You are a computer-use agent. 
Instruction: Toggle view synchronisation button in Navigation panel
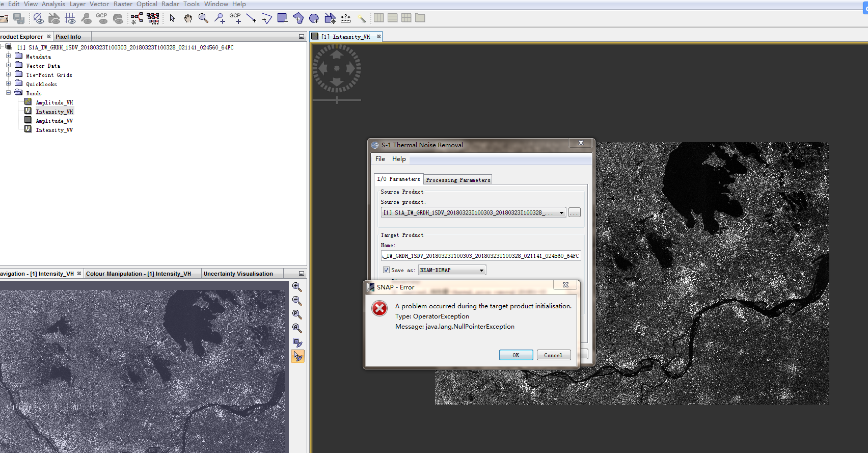[x=297, y=342]
